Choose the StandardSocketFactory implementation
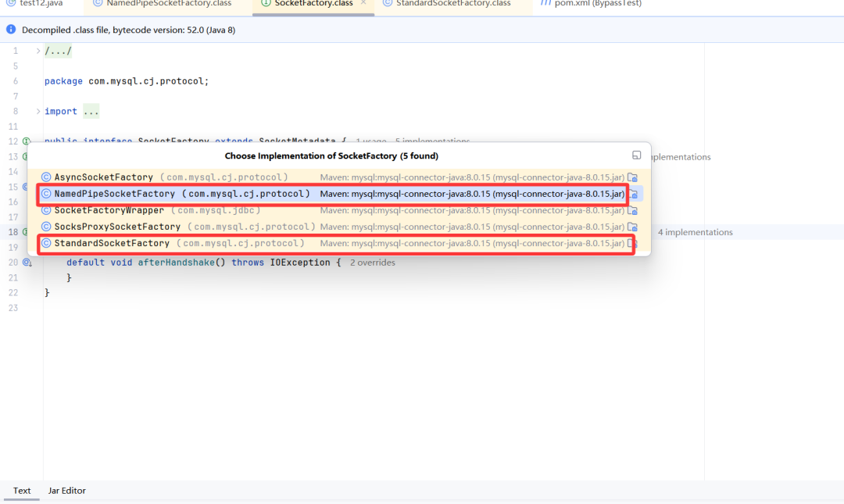This screenshot has width=844, height=504. [x=339, y=243]
